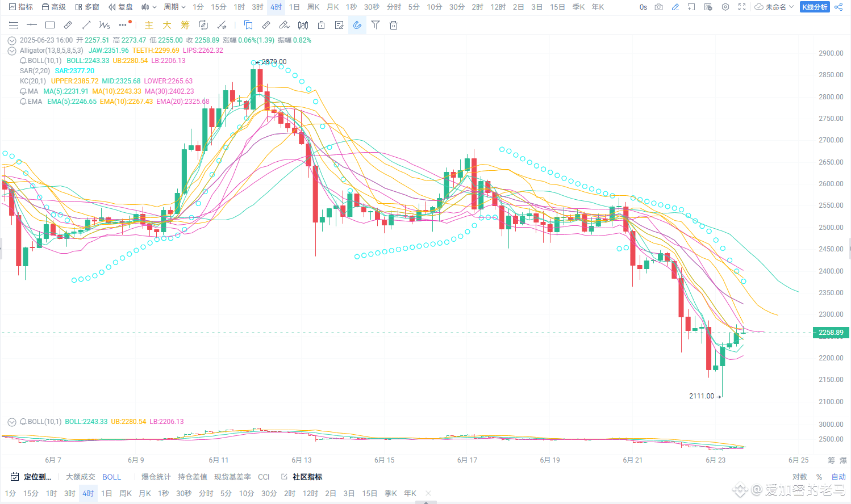Select the rectangle drawing tool

(50, 25)
